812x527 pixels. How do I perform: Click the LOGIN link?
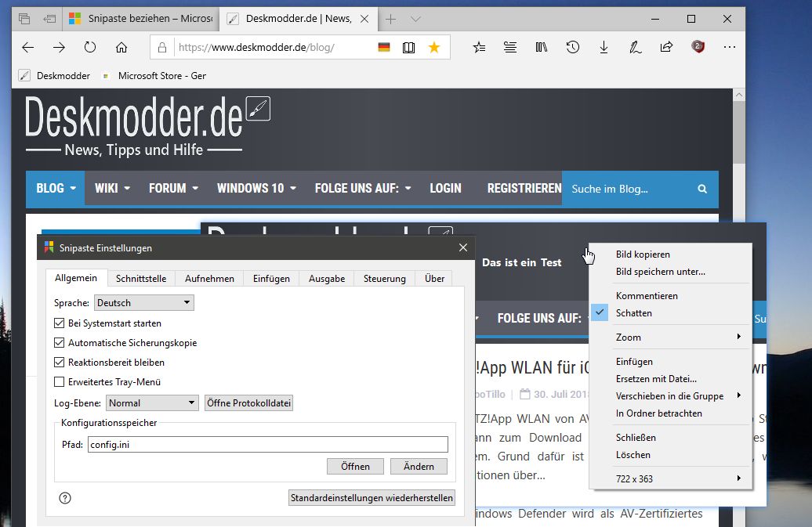[x=445, y=188]
